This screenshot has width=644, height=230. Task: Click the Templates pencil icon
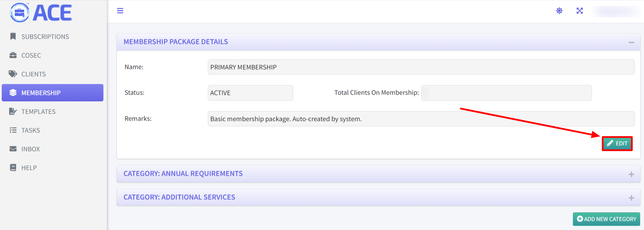click(13, 111)
